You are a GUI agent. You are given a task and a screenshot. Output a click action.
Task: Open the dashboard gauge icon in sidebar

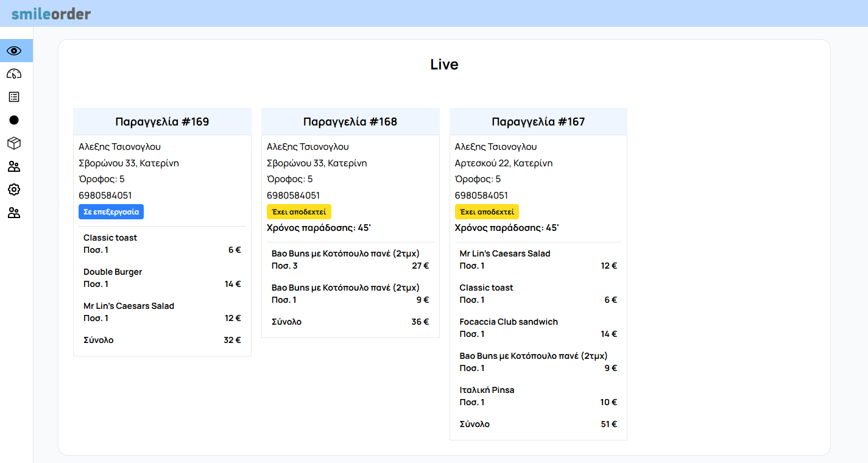(x=14, y=74)
